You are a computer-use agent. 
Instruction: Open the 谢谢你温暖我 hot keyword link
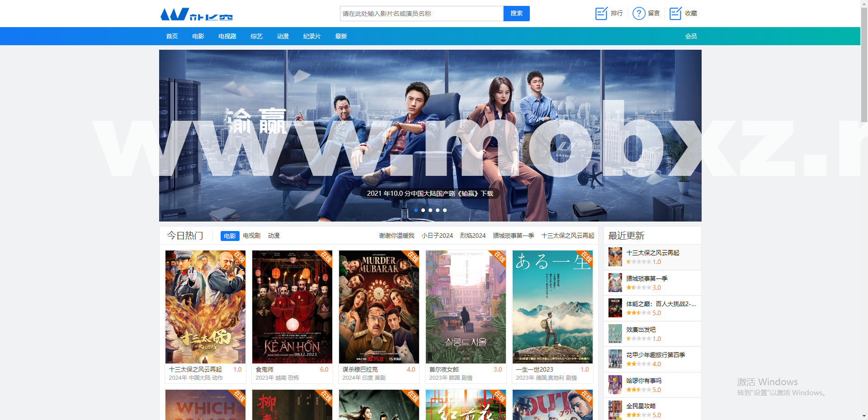pos(396,236)
